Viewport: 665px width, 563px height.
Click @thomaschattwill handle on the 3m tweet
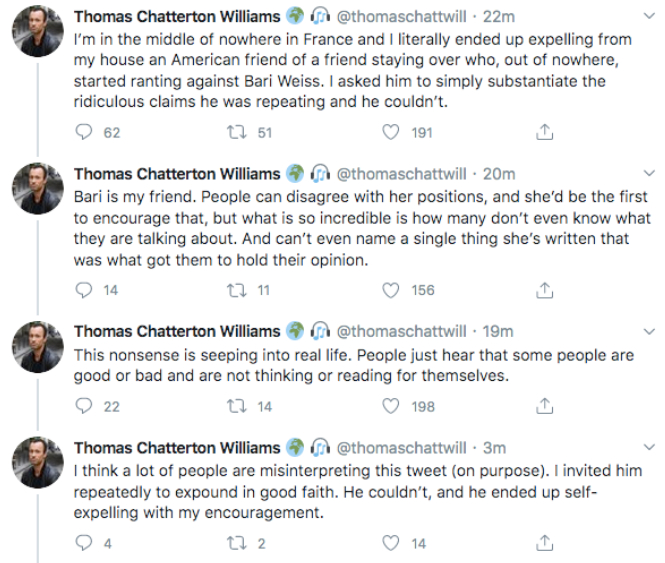pyautogui.click(x=400, y=447)
